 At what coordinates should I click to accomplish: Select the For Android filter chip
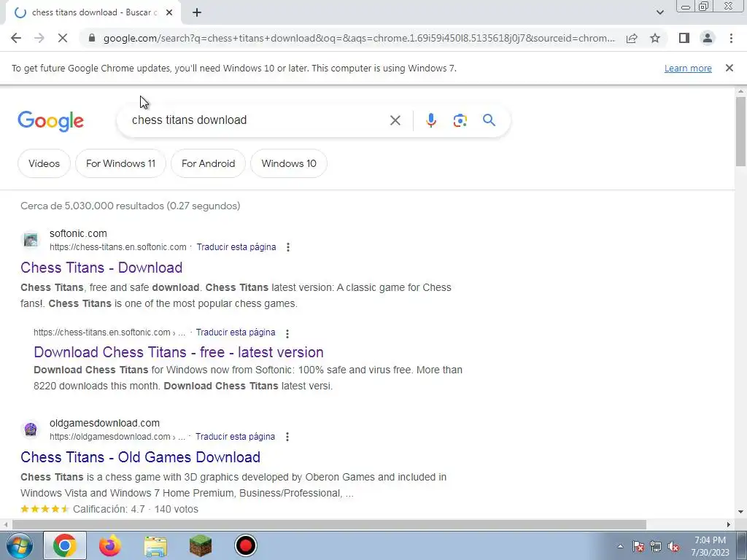click(x=208, y=163)
